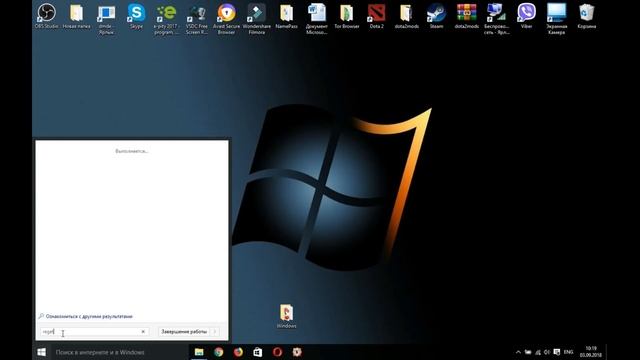The image size is (640, 360).
Task: Click inside the start menu search field
Action: point(94,332)
